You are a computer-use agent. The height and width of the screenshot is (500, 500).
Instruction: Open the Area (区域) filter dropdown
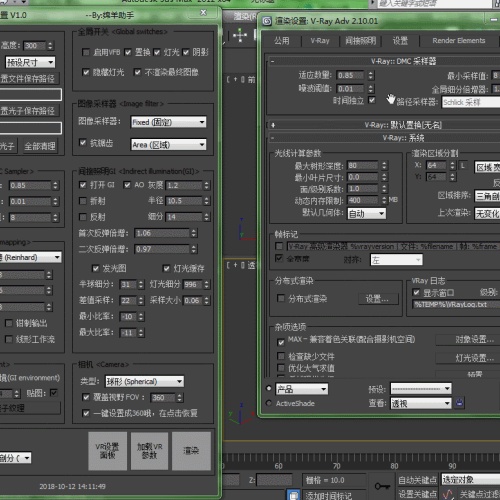click(168, 145)
